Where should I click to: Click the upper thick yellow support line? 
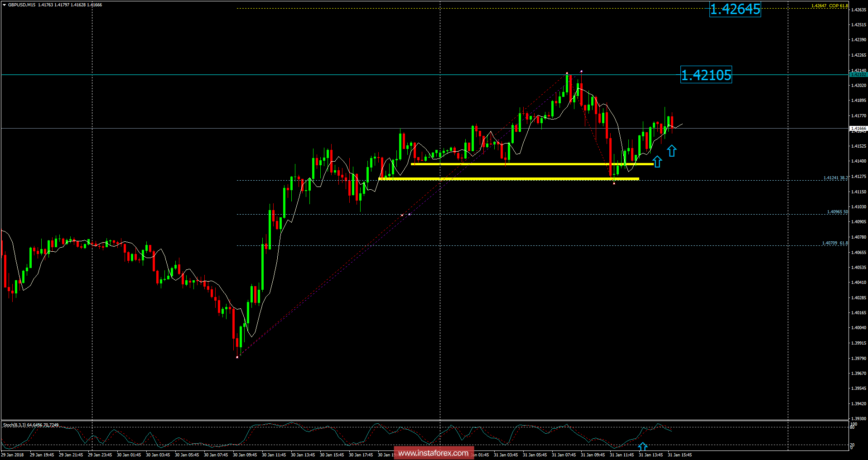(x=521, y=164)
